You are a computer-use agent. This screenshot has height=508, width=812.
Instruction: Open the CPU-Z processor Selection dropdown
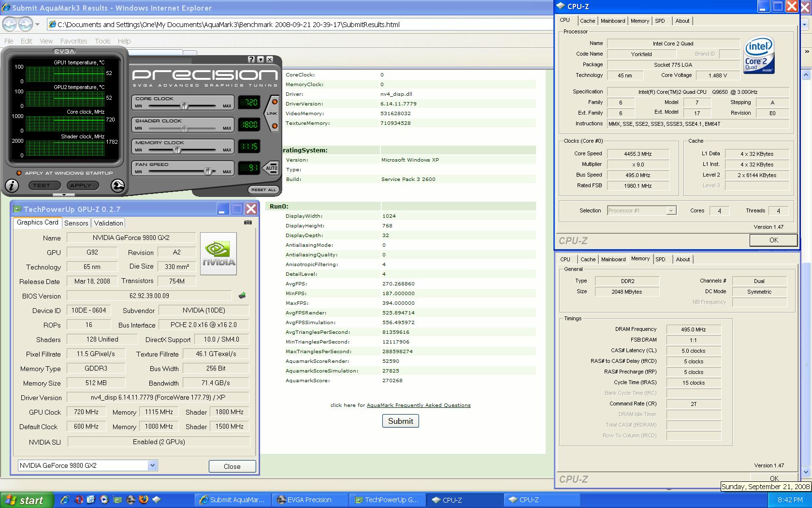[671, 210]
